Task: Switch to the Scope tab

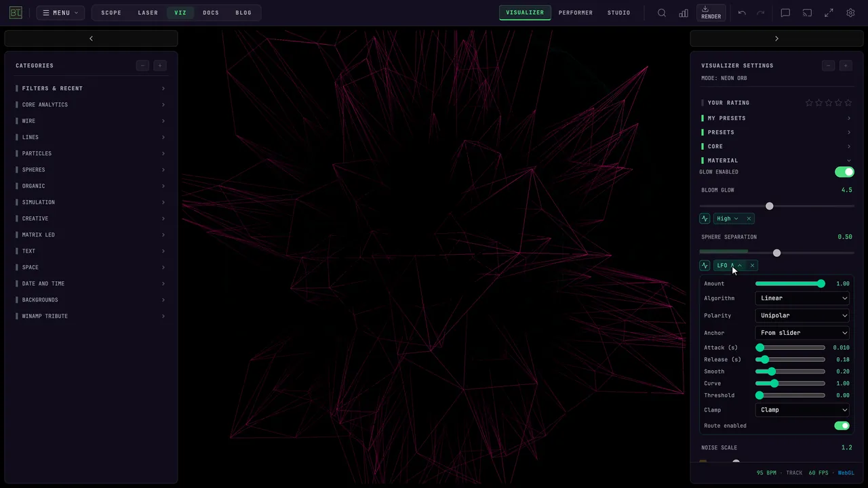Action: (x=111, y=13)
